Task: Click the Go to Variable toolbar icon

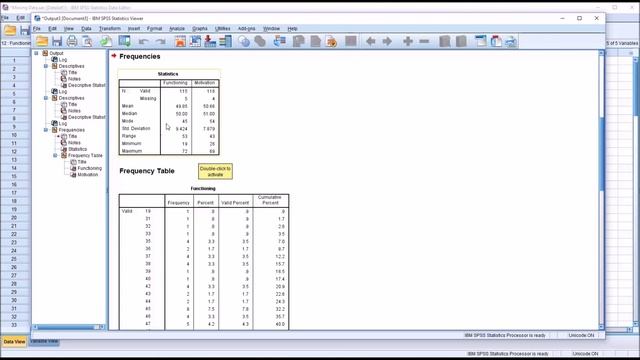Action: click(x=210, y=41)
